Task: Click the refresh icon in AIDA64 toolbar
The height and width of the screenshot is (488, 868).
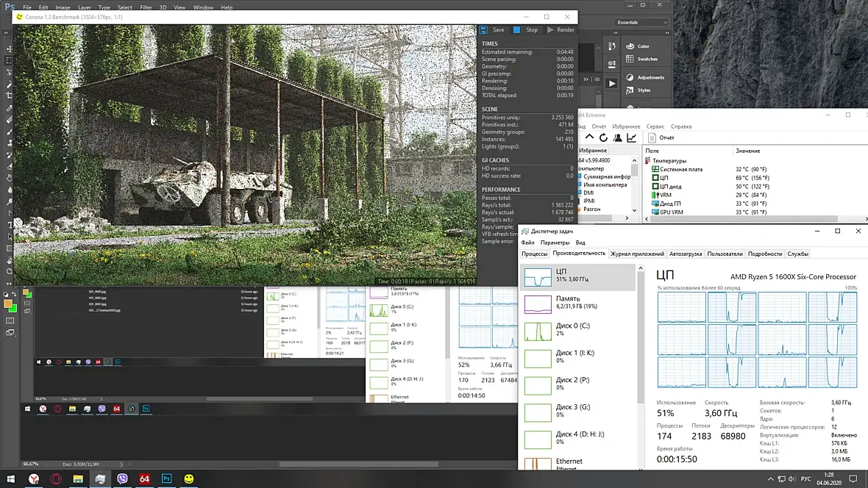Action: (x=603, y=137)
